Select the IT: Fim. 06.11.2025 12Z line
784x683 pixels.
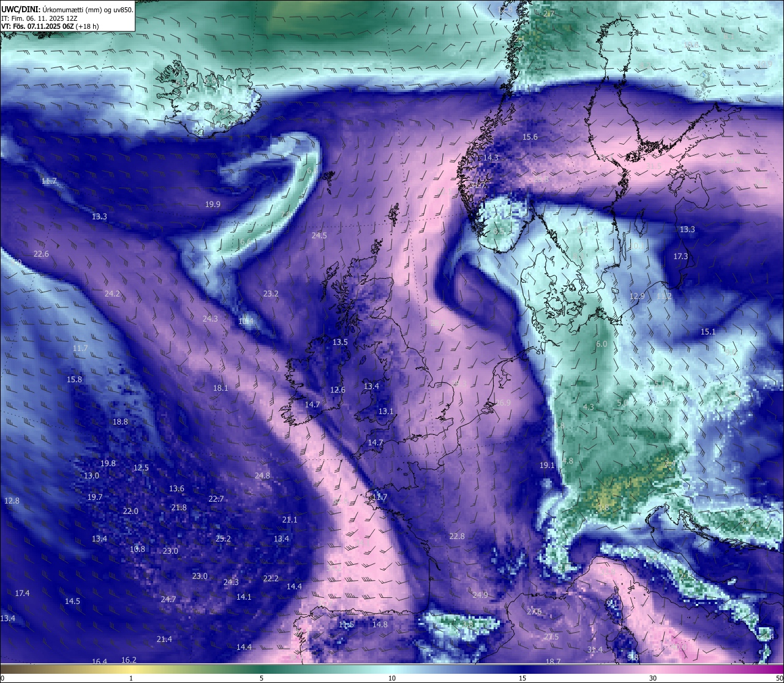(x=39, y=18)
